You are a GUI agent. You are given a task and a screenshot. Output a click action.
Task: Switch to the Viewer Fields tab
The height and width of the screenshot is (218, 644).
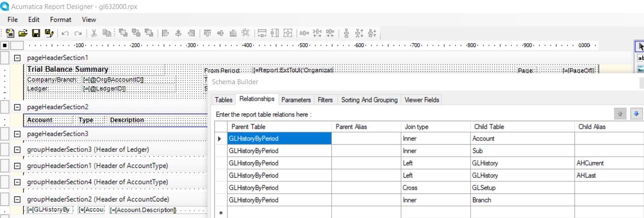(x=422, y=100)
